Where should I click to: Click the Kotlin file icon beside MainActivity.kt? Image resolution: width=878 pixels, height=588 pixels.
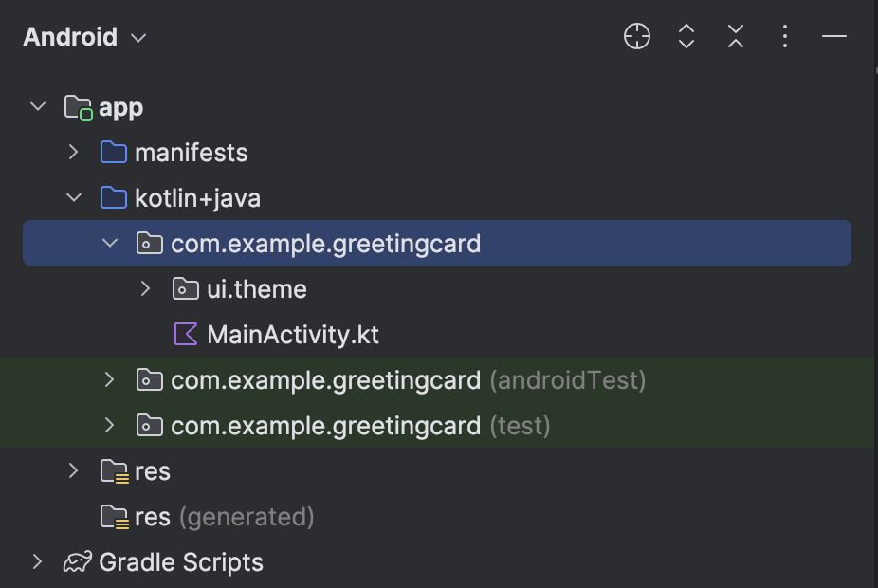point(186,335)
